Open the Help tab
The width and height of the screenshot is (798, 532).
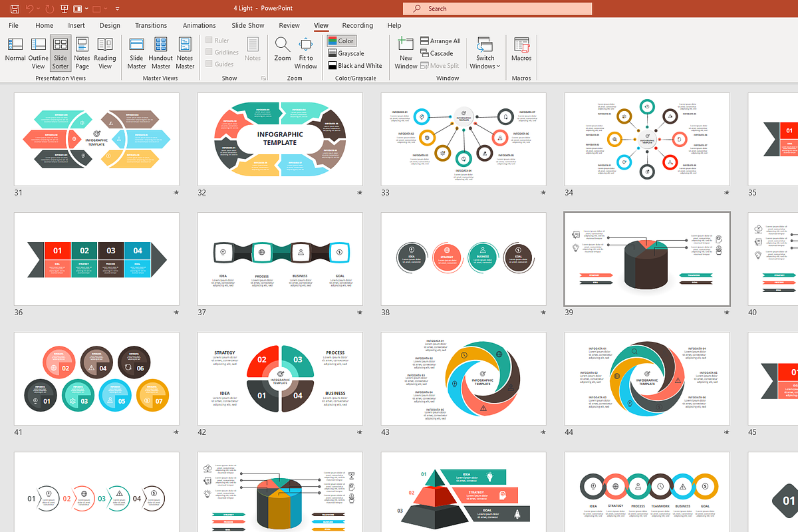[x=394, y=25]
